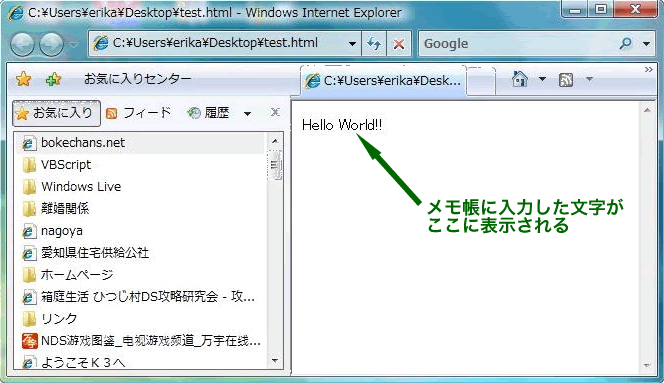
Task: Click the Home page icon
Action: (520, 79)
